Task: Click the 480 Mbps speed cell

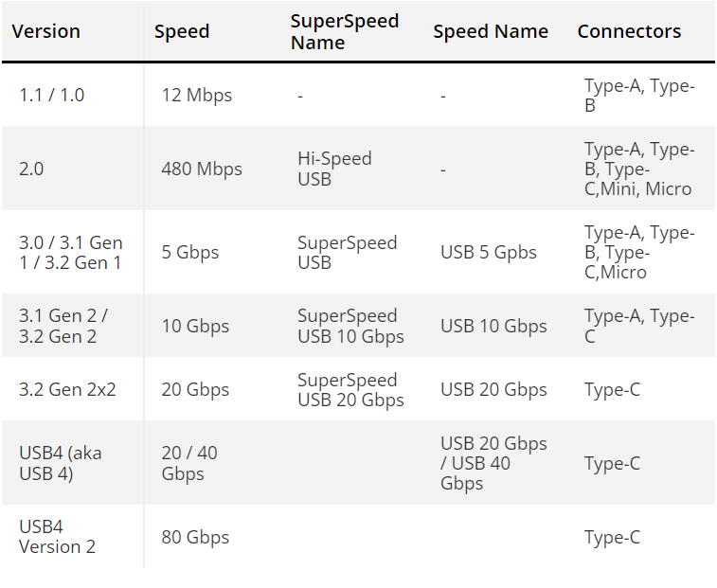Action: click(202, 169)
